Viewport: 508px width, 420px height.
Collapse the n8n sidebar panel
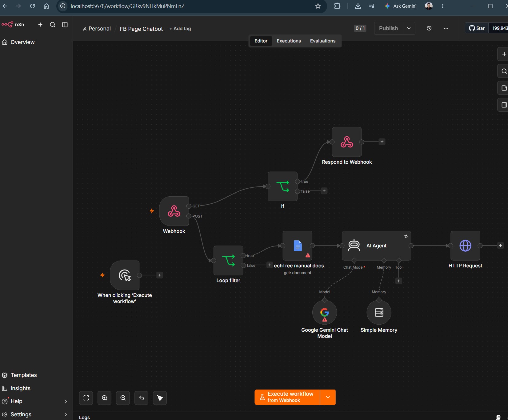point(65,25)
